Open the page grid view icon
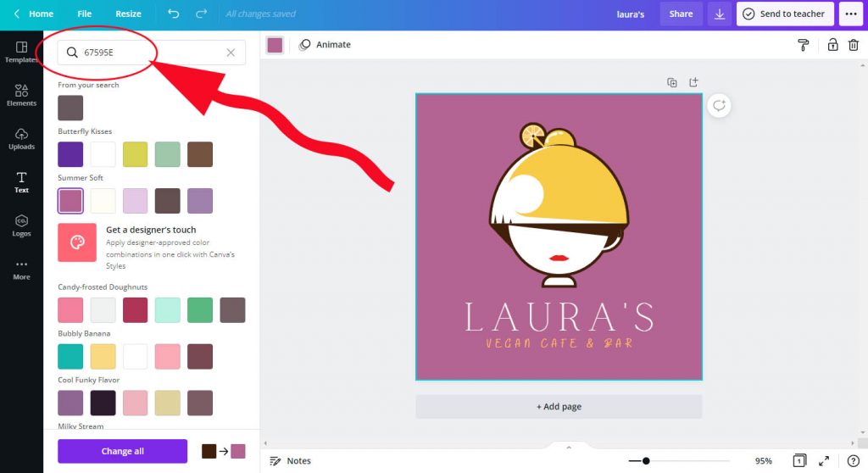This screenshot has width=868, height=473. (798, 461)
